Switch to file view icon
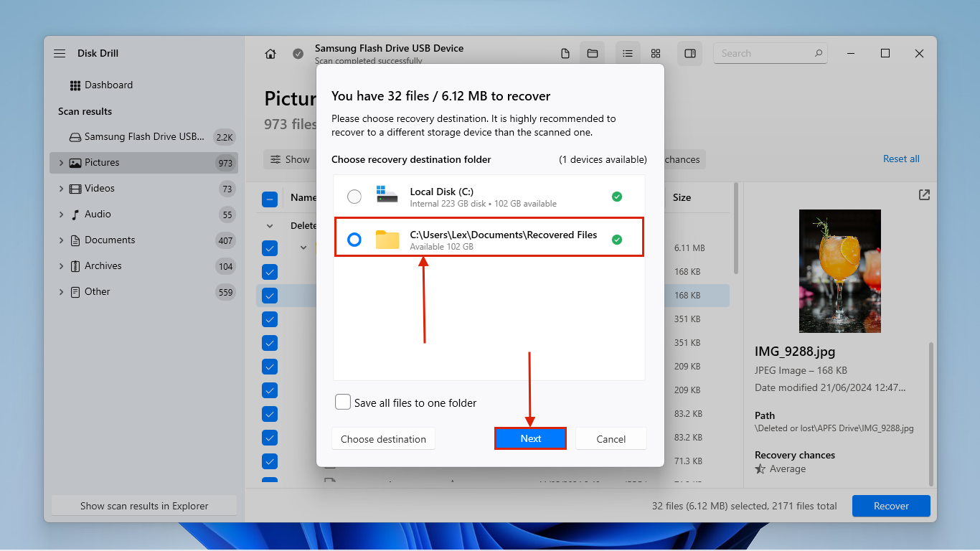This screenshot has height=551, width=980. pyautogui.click(x=565, y=54)
